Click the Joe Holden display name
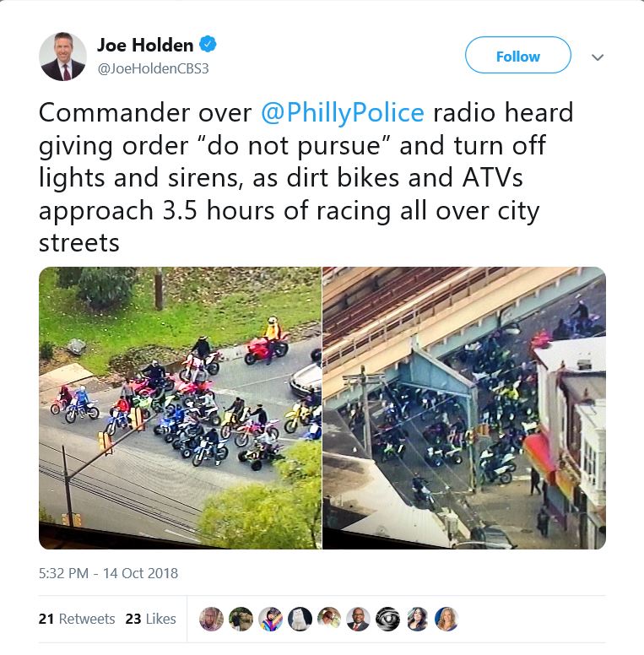 (x=145, y=45)
